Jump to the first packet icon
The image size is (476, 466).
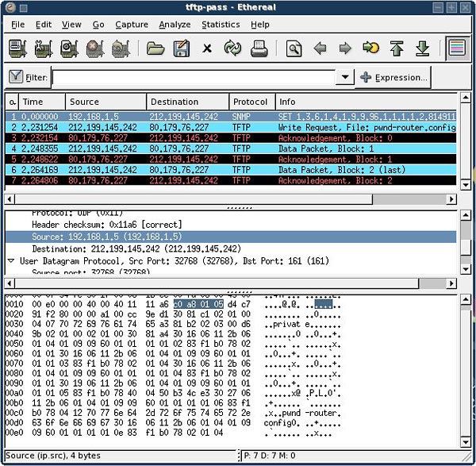(397, 49)
